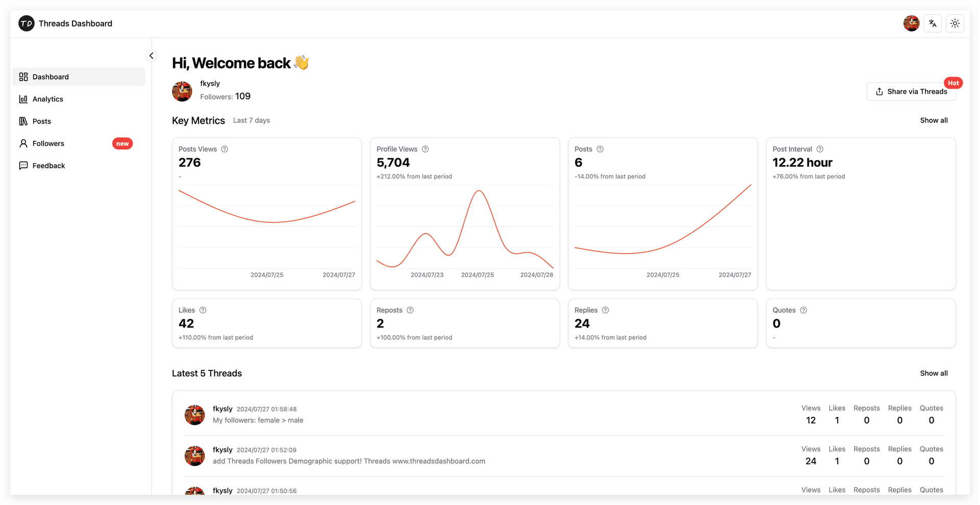Screen dimensions: 980x505
Task: Click the Profile Views value 5,704
Action: coord(393,163)
